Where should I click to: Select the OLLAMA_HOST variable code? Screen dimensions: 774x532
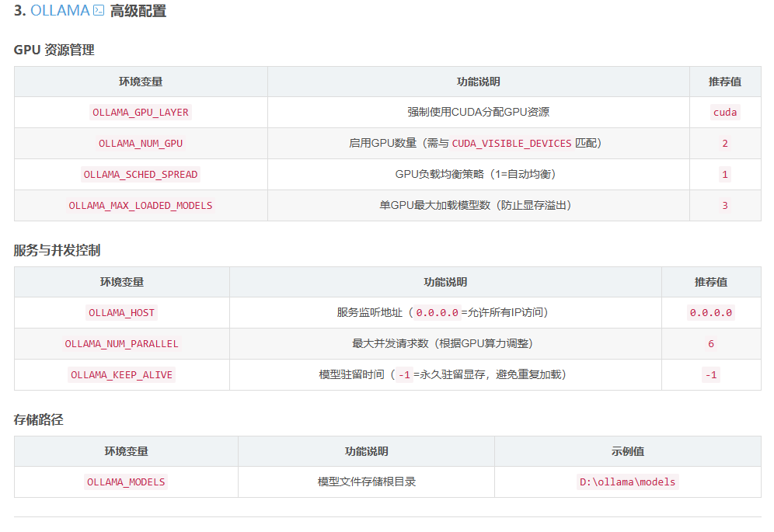(121, 313)
